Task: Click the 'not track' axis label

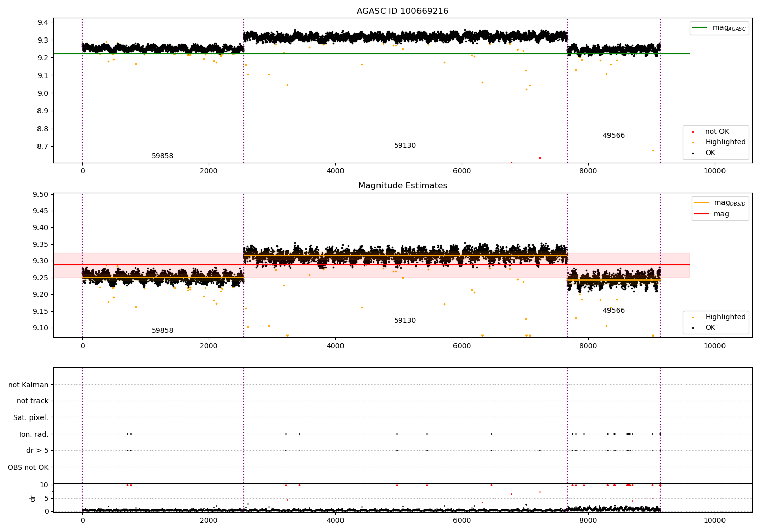Action: 32,401
